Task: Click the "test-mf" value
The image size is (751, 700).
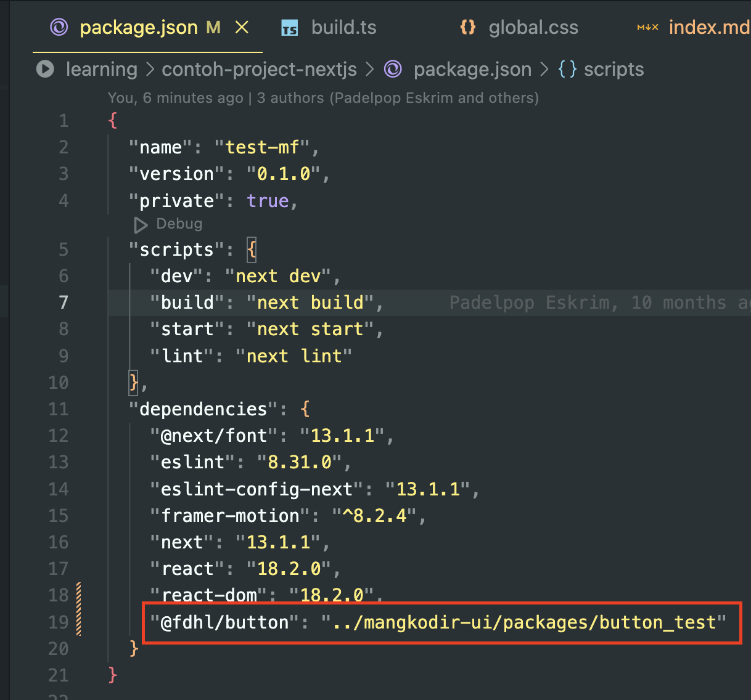Action: pos(262,147)
